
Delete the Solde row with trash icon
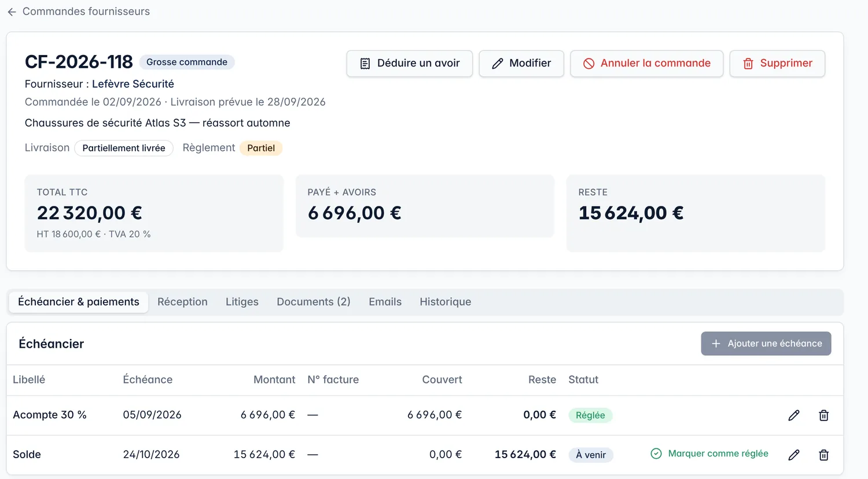point(824,455)
